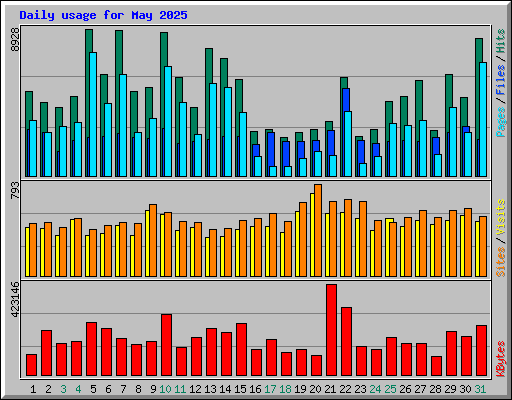Image resolution: width=512 pixels, height=400 pixels.
Task: Click the 793 visits axis value
Action: (x=15, y=191)
